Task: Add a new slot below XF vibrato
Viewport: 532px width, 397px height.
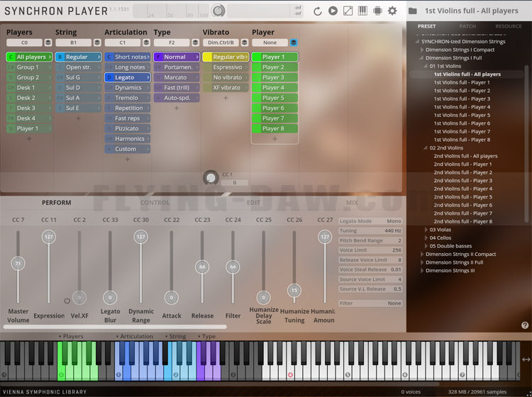Action: pyautogui.click(x=226, y=98)
